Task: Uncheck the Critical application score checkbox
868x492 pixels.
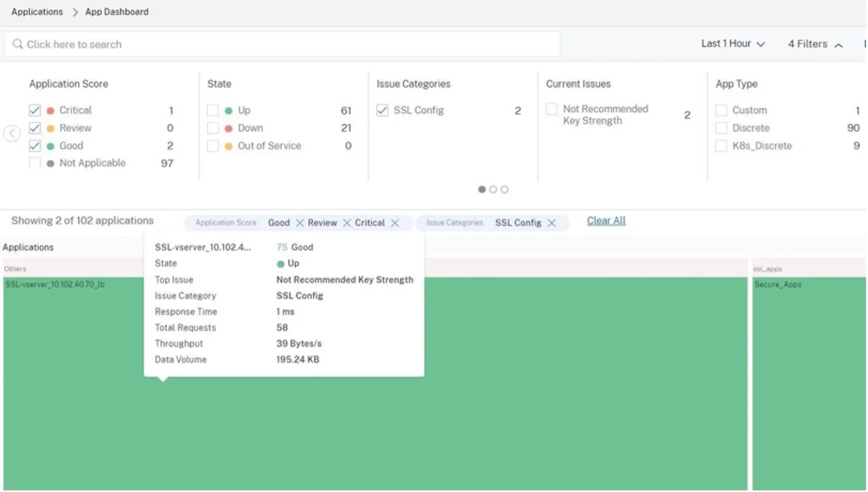Action: coord(35,110)
